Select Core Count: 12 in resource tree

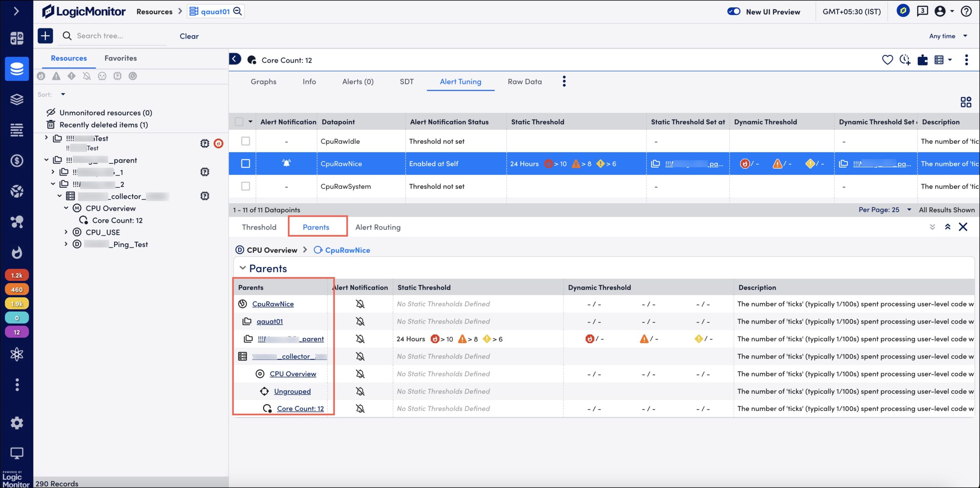pyautogui.click(x=117, y=220)
